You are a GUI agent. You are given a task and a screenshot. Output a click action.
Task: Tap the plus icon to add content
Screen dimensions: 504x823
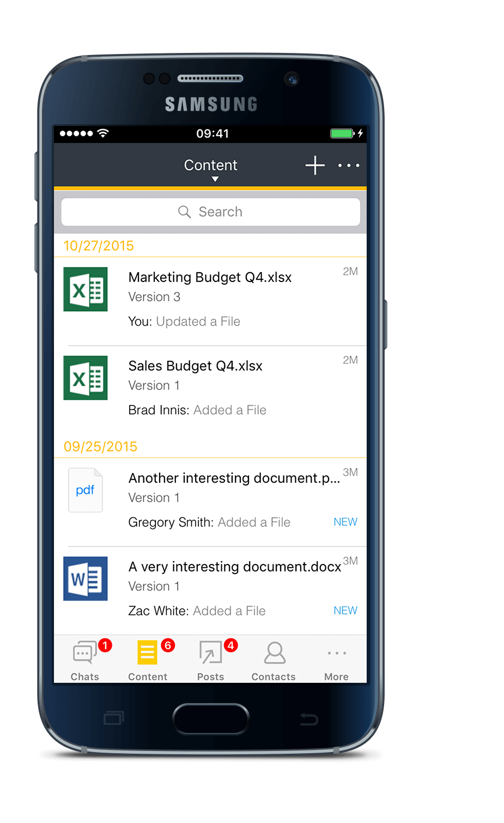(x=315, y=165)
